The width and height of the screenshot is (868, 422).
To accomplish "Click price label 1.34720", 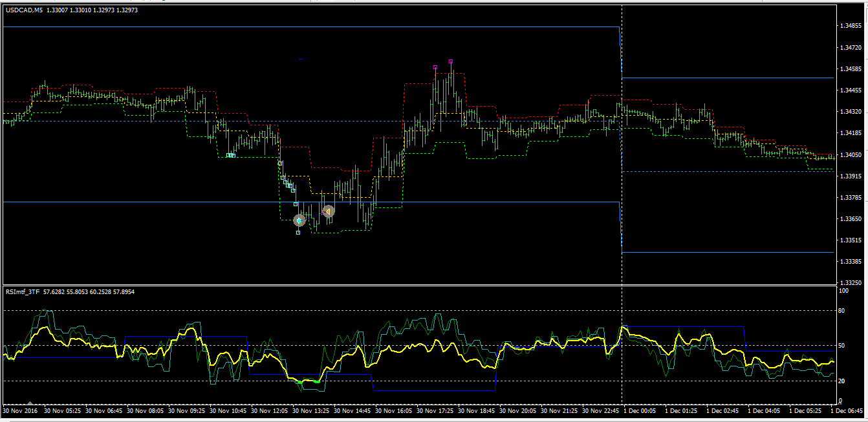I will (850, 48).
